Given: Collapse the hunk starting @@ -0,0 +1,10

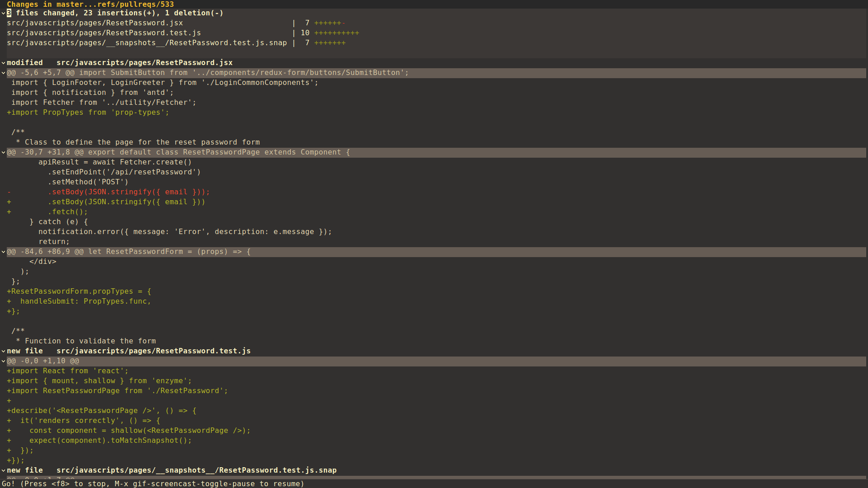Looking at the screenshot, I should click(x=3, y=361).
